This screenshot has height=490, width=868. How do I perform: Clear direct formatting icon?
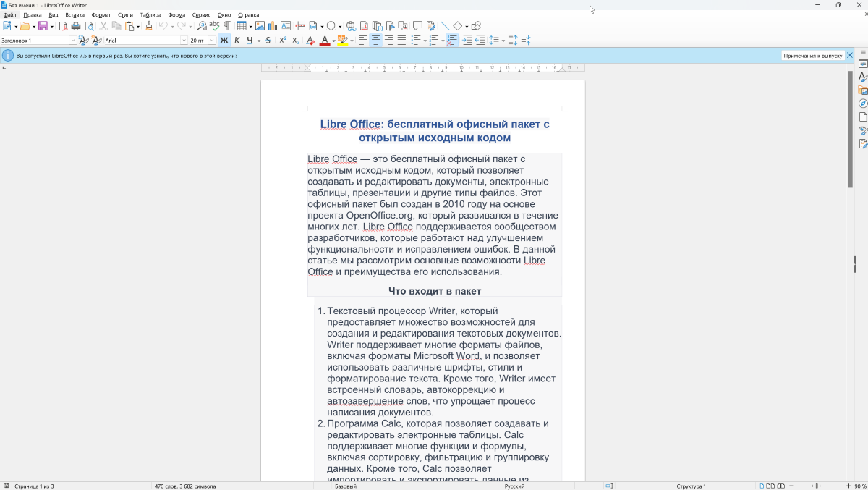(310, 41)
